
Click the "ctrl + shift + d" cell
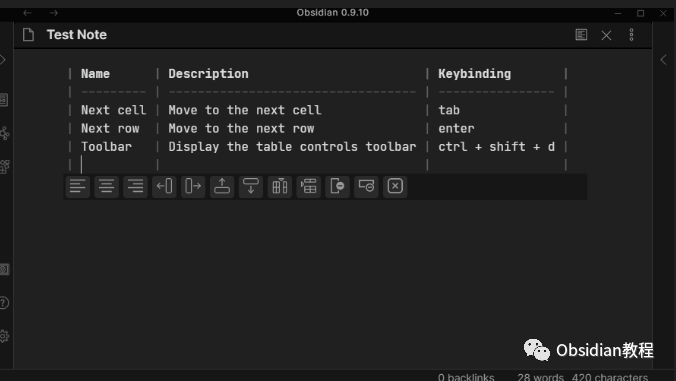[x=496, y=147]
